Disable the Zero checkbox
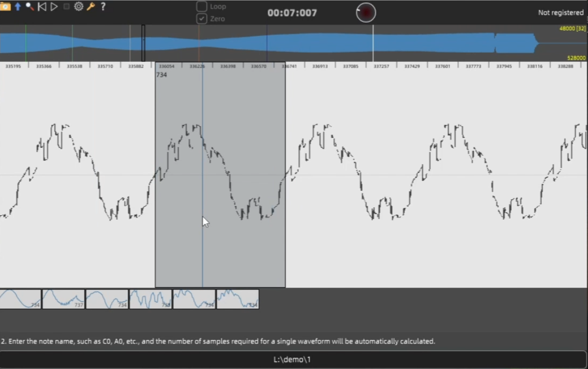This screenshot has width=588, height=369. (x=202, y=18)
